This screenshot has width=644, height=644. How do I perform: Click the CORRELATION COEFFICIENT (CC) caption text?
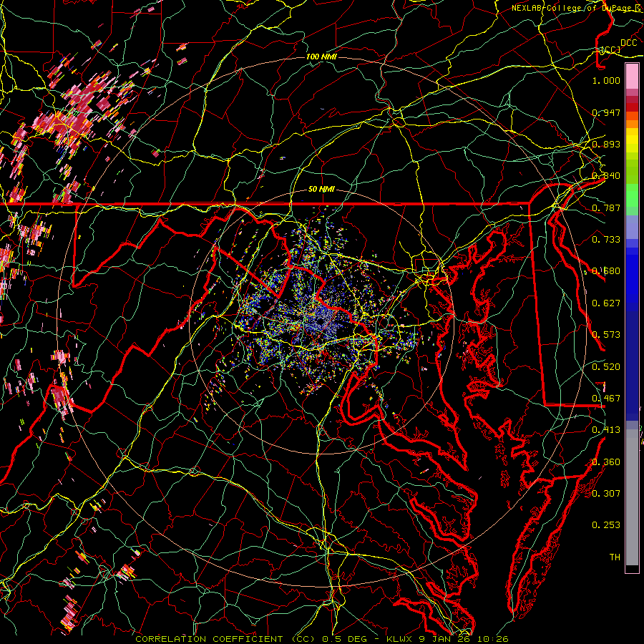click(225, 639)
